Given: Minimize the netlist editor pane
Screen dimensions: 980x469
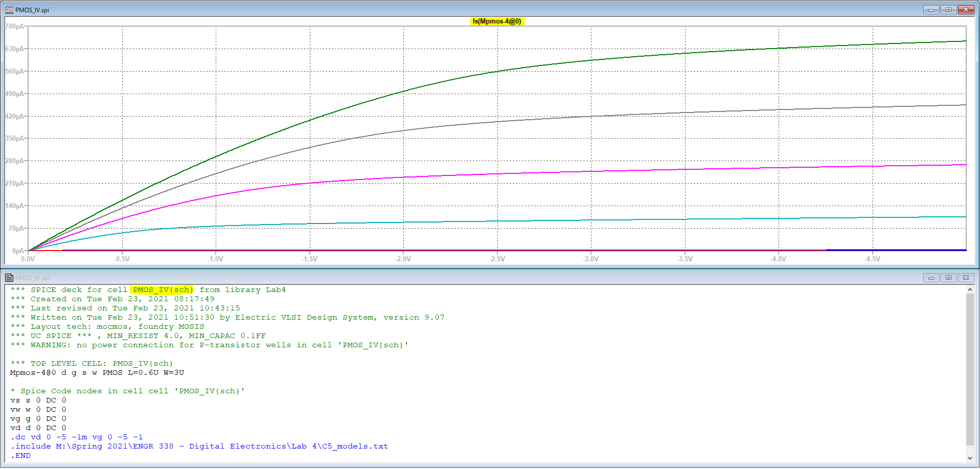Looking at the screenshot, I should [x=931, y=278].
